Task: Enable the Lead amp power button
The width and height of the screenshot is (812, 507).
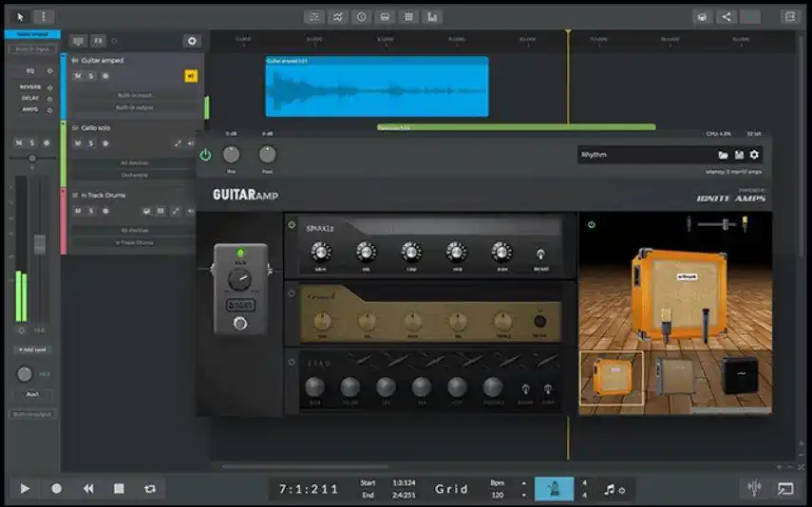Action: pyautogui.click(x=292, y=362)
